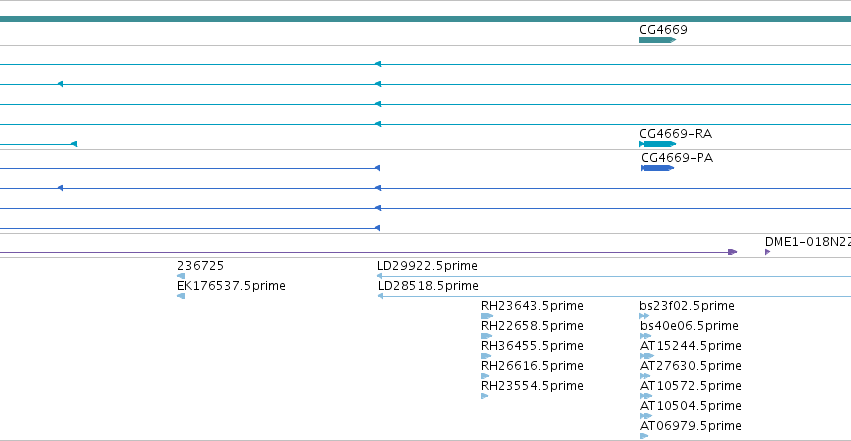Viewport: 851px width, 441px height.
Task: Select the AT15244.5prime label
Action: point(691,346)
